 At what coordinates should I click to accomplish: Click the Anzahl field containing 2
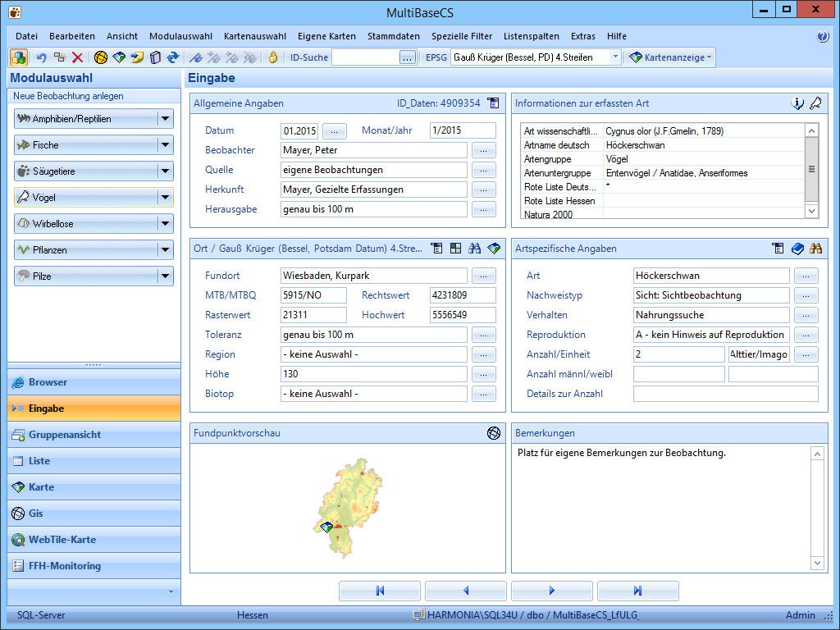(x=678, y=354)
